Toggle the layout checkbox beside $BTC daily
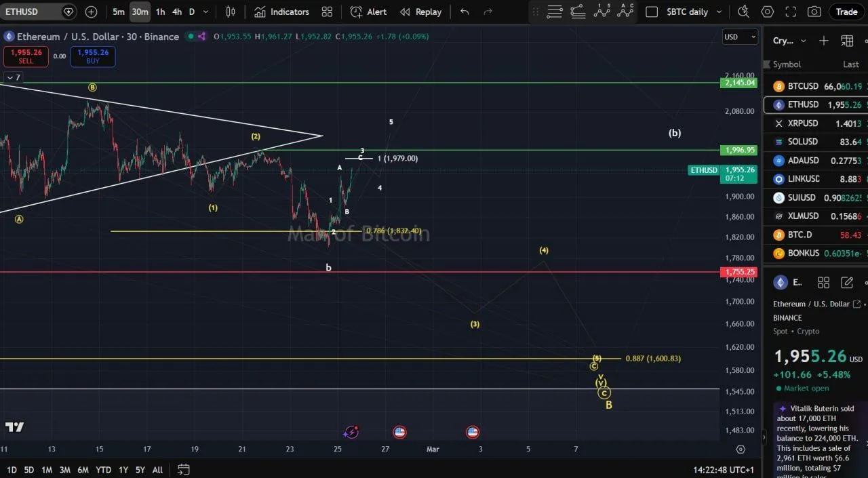868x478 pixels. 652,12
